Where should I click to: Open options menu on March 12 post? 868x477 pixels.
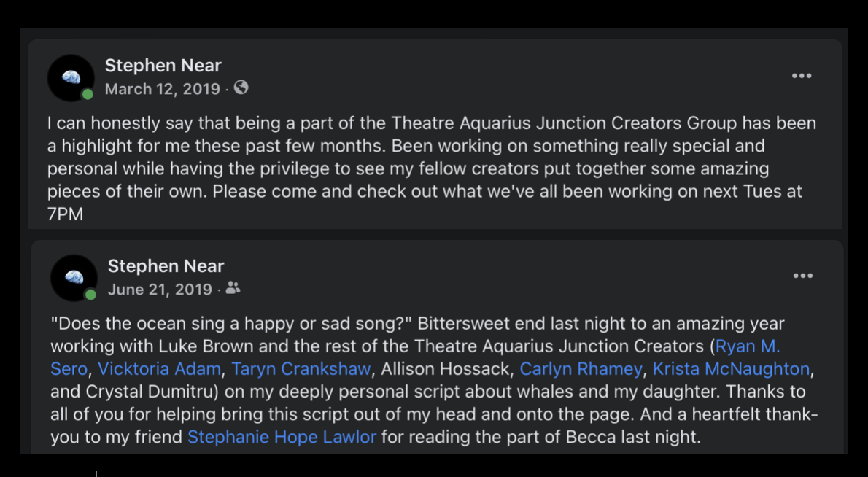[802, 76]
